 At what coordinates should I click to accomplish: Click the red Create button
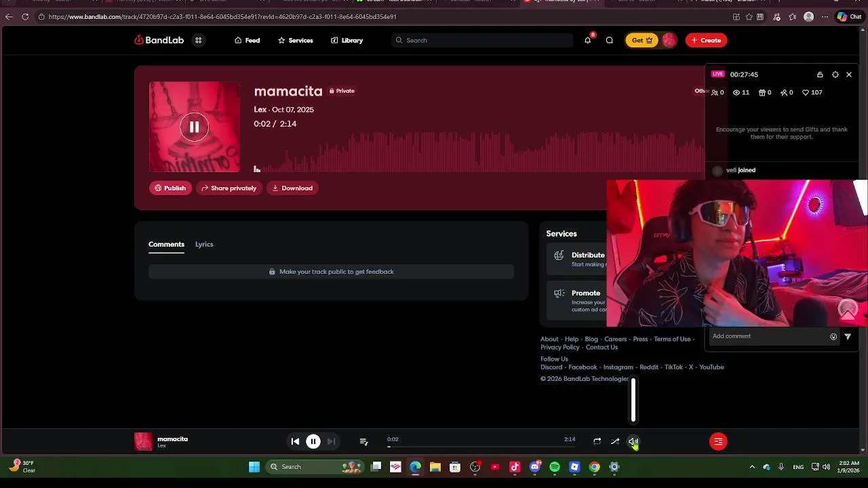(x=706, y=40)
